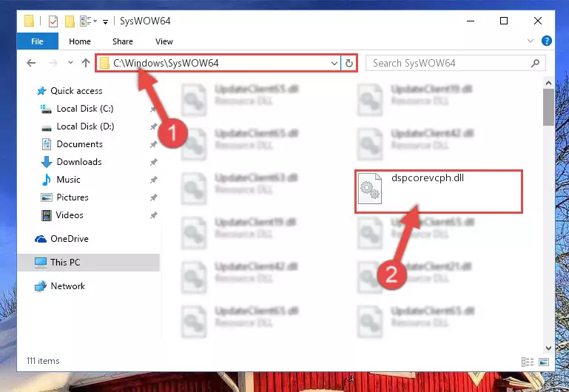The height and width of the screenshot is (392, 569).
Task: Expand the ribbon with the chevron
Action: tap(531, 41)
